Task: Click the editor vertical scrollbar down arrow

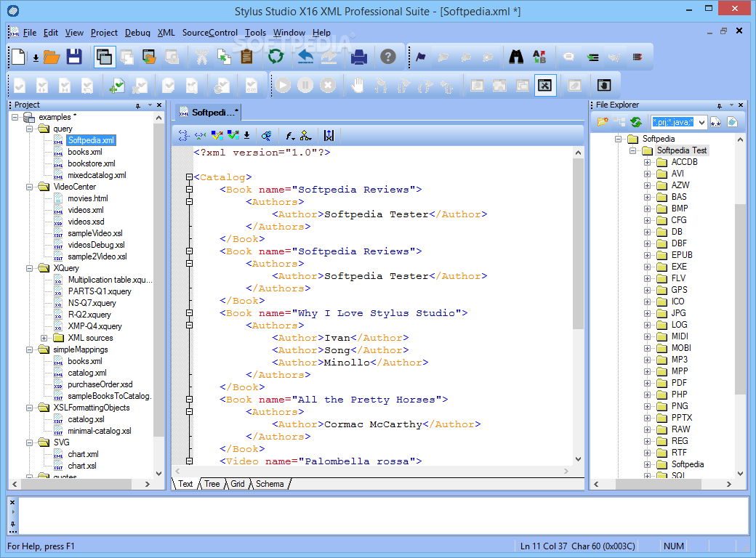Action: click(578, 459)
